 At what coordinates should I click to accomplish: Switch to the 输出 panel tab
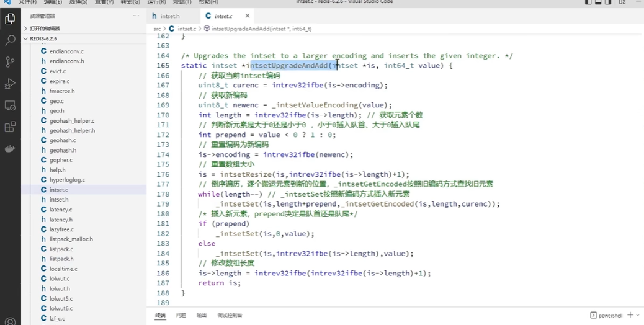[x=201, y=315]
